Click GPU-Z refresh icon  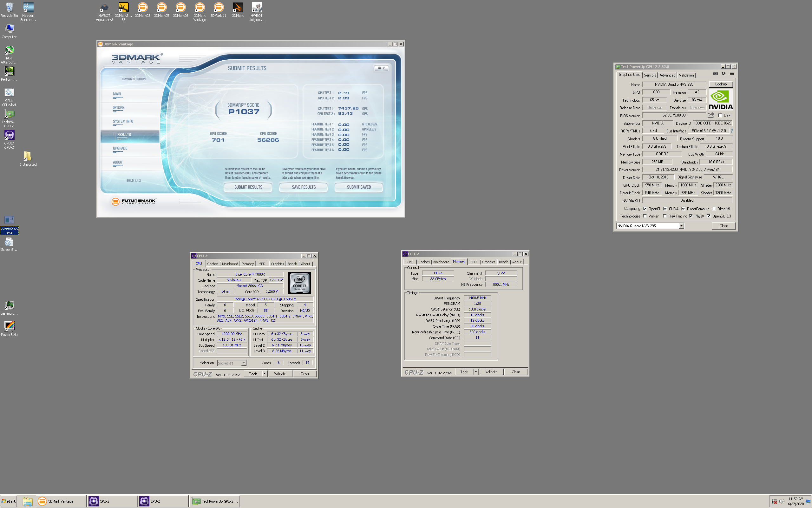[x=724, y=74]
